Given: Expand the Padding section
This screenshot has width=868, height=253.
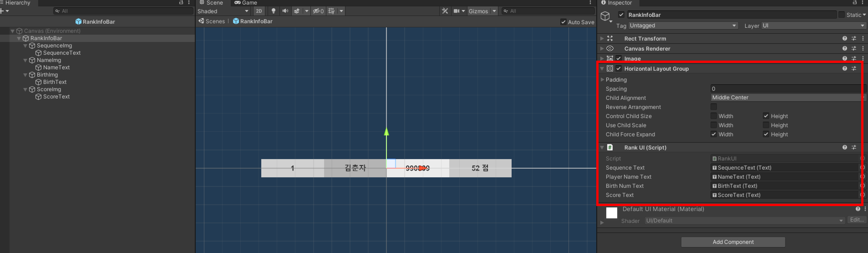Looking at the screenshot, I should [602, 80].
